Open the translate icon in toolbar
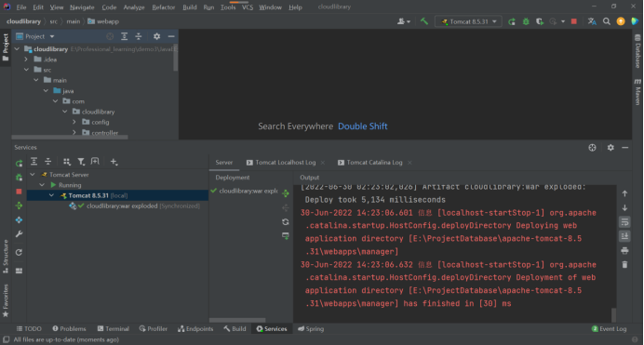 point(592,21)
